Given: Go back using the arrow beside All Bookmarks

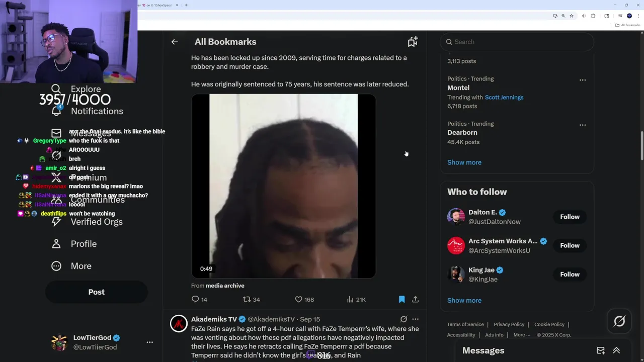Looking at the screenshot, I should coord(175,42).
